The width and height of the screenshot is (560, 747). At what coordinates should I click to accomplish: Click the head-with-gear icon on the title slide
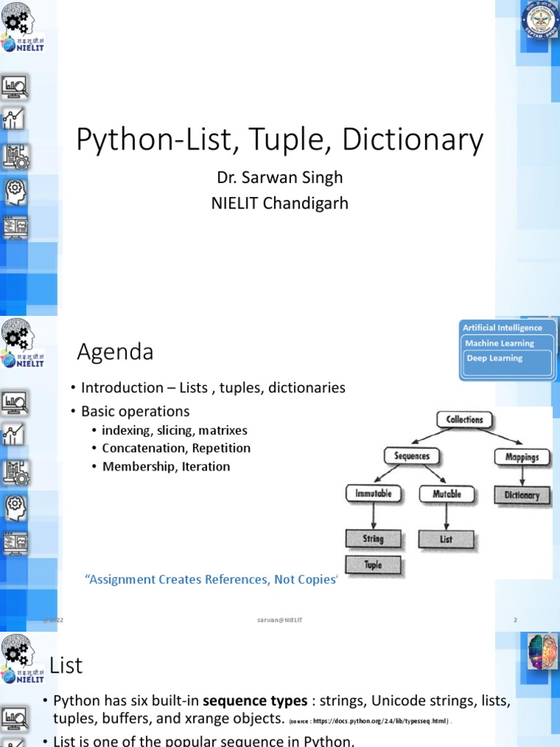15,191
